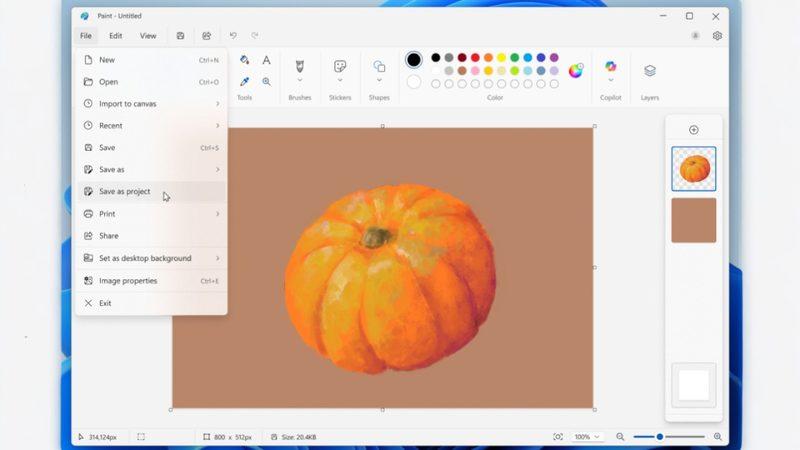Viewport: 800px width, 450px height.
Task: Select the Fill bucket tool
Action: click(244, 60)
